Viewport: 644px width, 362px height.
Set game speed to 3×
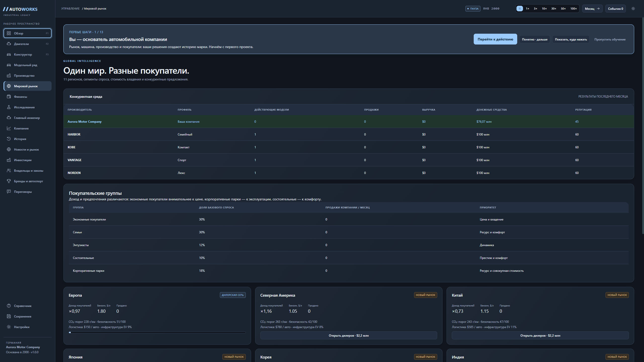click(536, 9)
